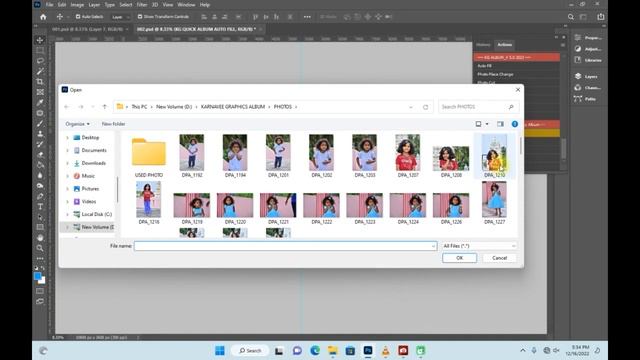This screenshot has width=640, height=360.
Task: Open the Channels panel icon
Action: coord(578,87)
